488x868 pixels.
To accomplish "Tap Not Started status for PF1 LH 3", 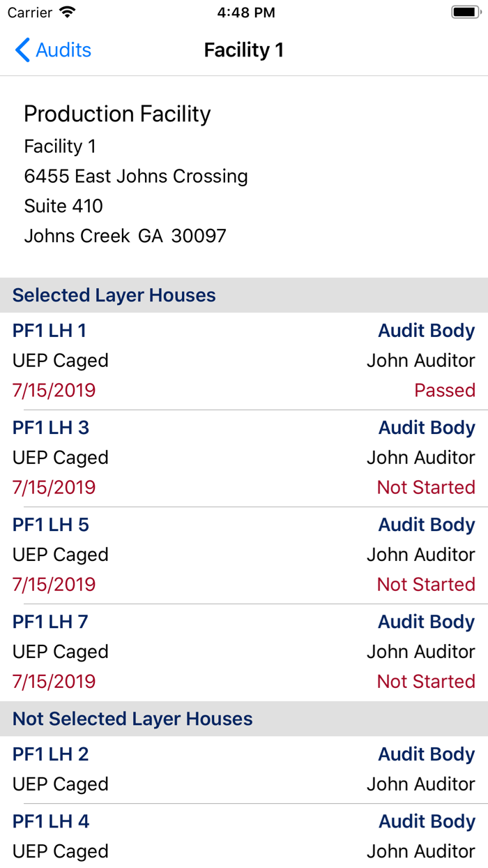I will 426,486.
